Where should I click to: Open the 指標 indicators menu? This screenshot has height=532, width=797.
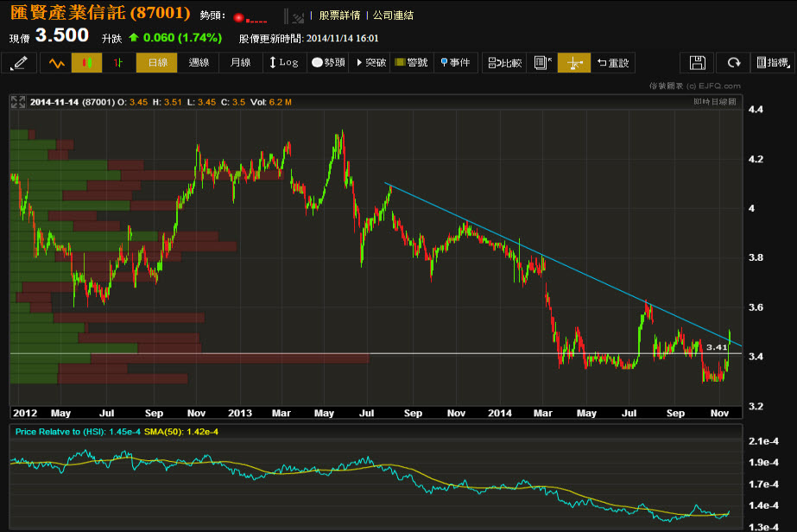coord(772,63)
